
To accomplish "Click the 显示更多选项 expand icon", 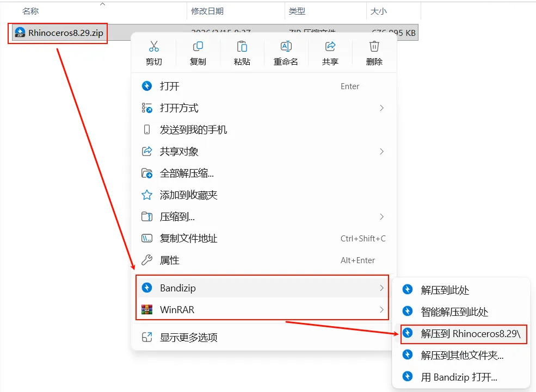I will (x=147, y=338).
